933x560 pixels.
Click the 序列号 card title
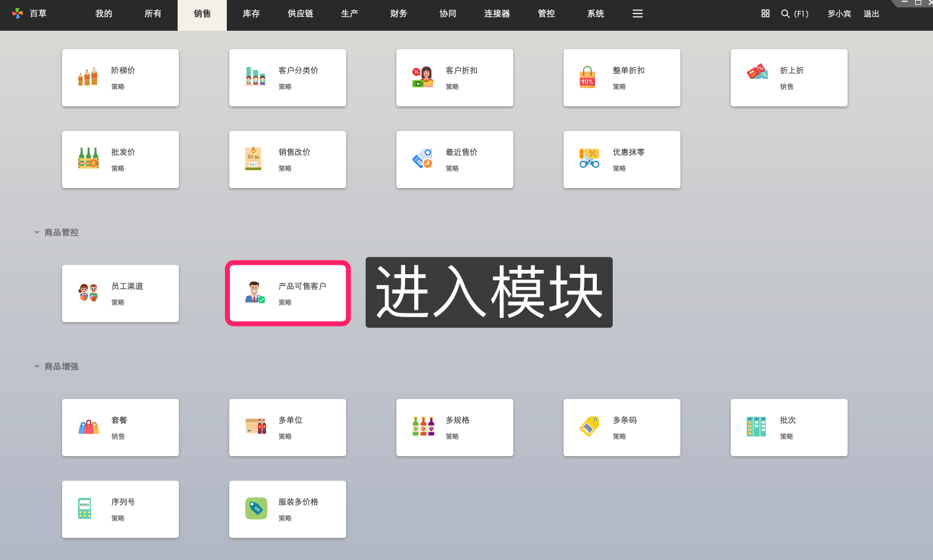(123, 502)
